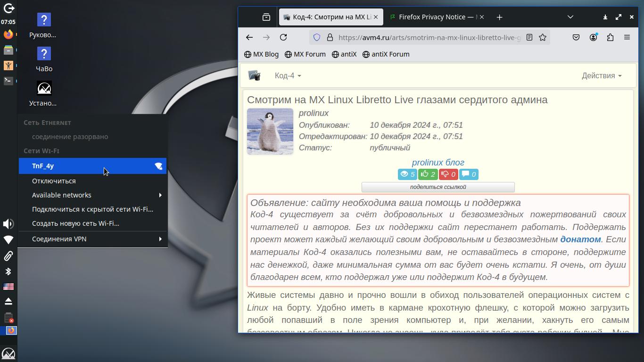Go back in Firefox history
The height and width of the screenshot is (362, 644).
249,37
